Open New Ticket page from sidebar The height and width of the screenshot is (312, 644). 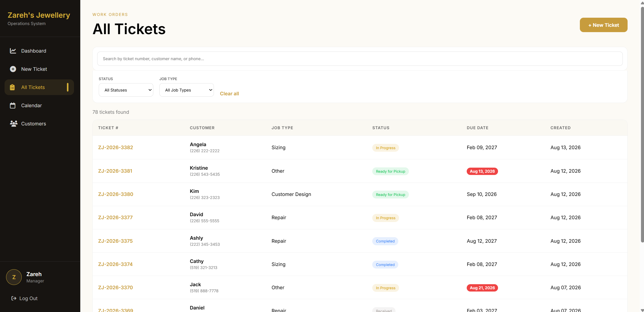(x=39, y=69)
